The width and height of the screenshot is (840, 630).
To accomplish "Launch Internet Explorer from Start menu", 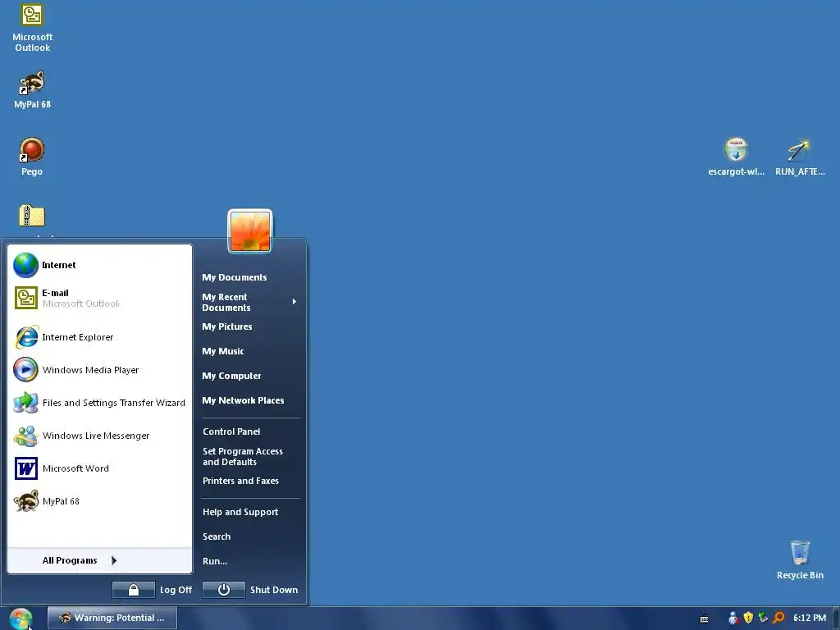I will point(99,337).
